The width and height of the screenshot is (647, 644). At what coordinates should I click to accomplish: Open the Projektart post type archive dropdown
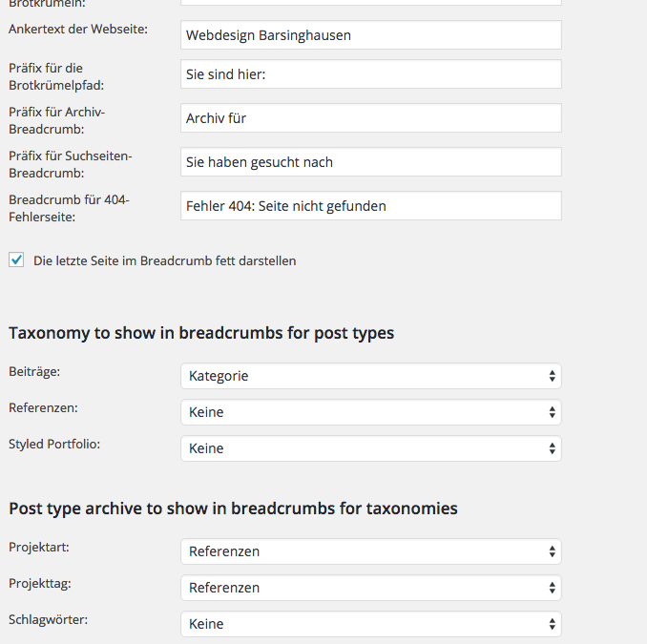(370, 551)
